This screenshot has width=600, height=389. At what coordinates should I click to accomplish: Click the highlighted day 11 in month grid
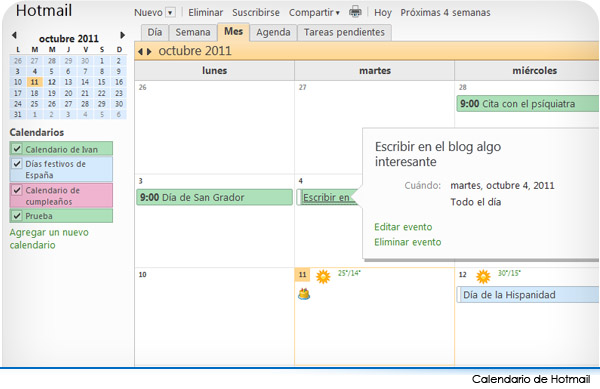[302, 275]
